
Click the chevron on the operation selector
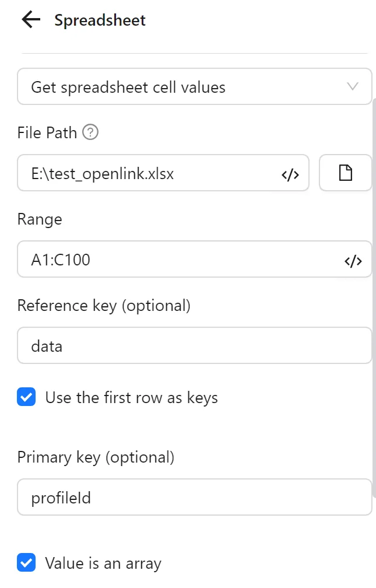tap(352, 86)
